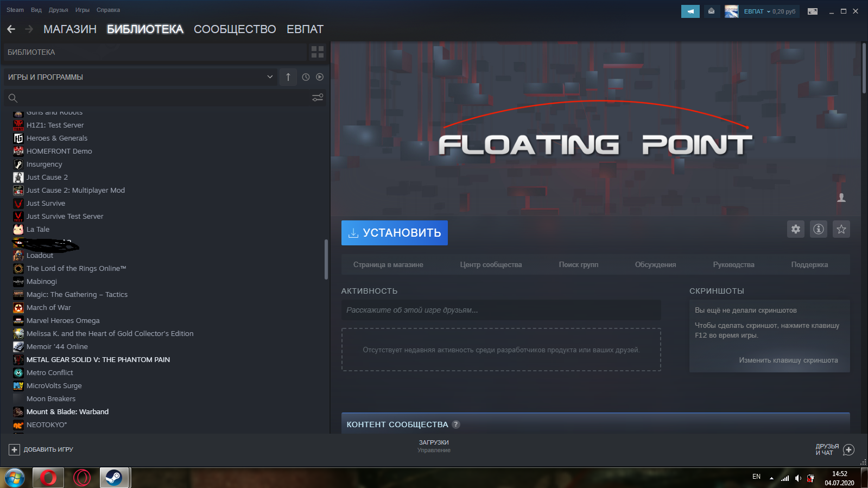Click the NEOTOKYO° game icon
The image size is (868, 488).
(x=18, y=424)
